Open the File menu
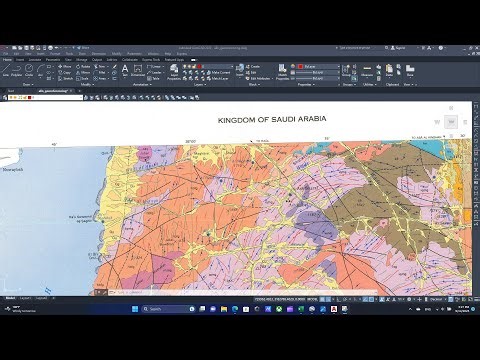This screenshot has width=480, height=360. pyautogui.click(x=5, y=54)
